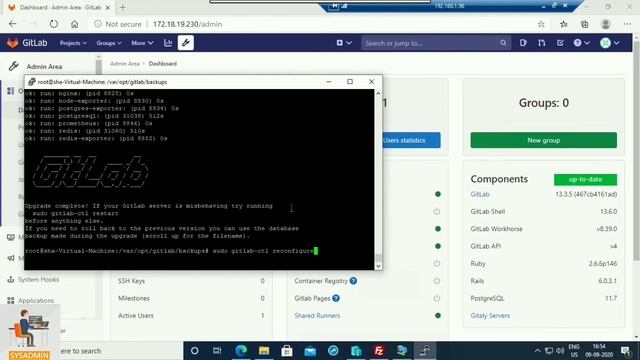Click the Users statistics button
Image resolution: width=640 pixels, height=360 pixels.
pyautogui.click(x=411, y=140)
